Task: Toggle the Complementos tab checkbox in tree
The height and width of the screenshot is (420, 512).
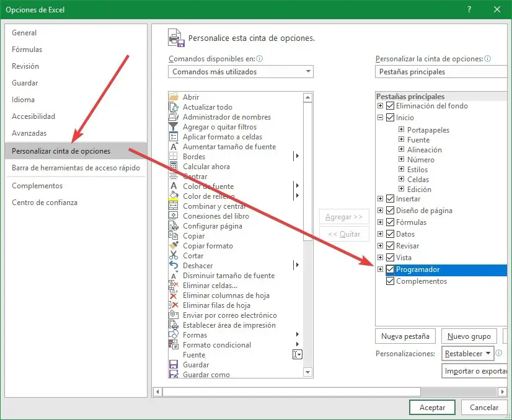Action: click(391, 281)
